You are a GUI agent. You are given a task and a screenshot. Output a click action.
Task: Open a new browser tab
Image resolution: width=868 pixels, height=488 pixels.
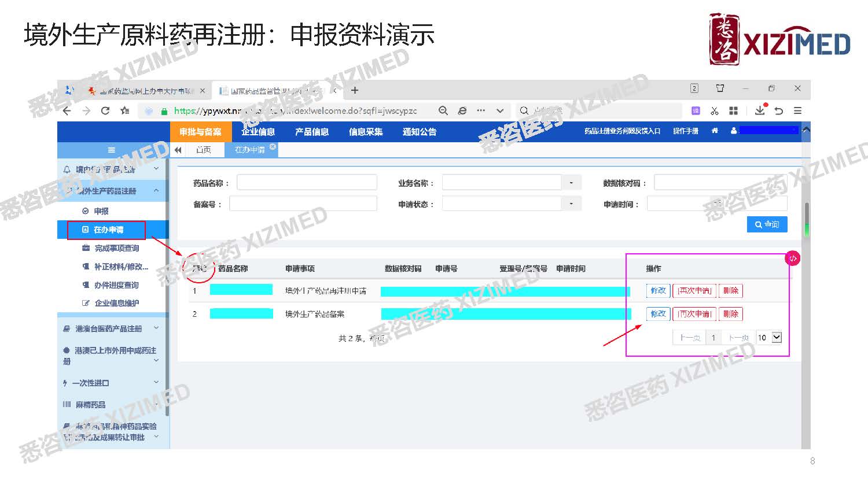click(355, 90)
